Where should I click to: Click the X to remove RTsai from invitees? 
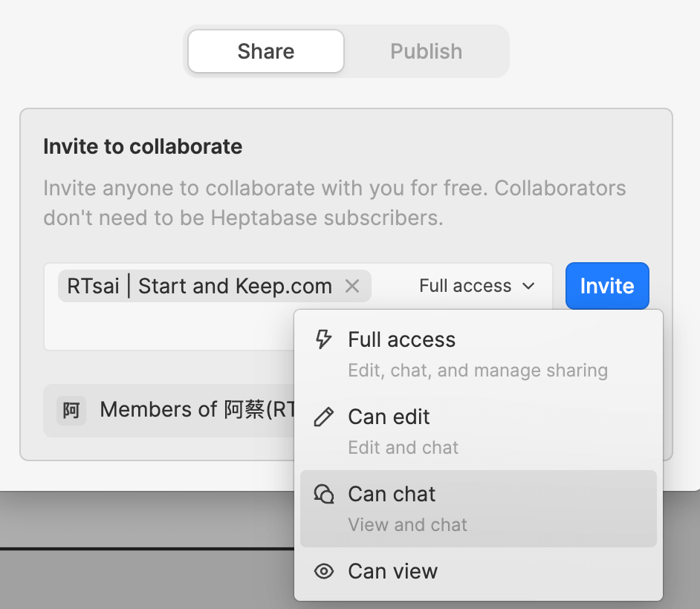click(x=351, y=286)
